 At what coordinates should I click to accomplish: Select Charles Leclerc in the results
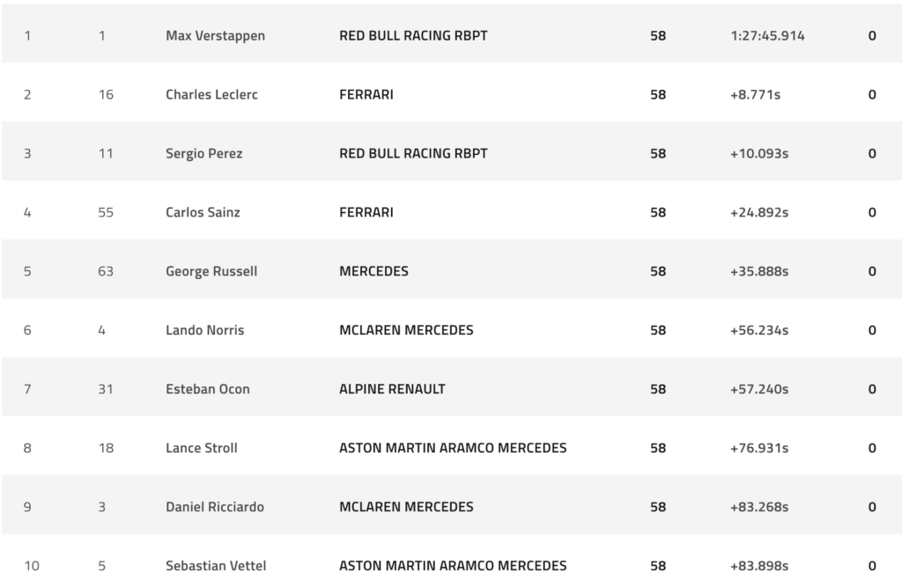pyautogui.click(x=211, y=94)
